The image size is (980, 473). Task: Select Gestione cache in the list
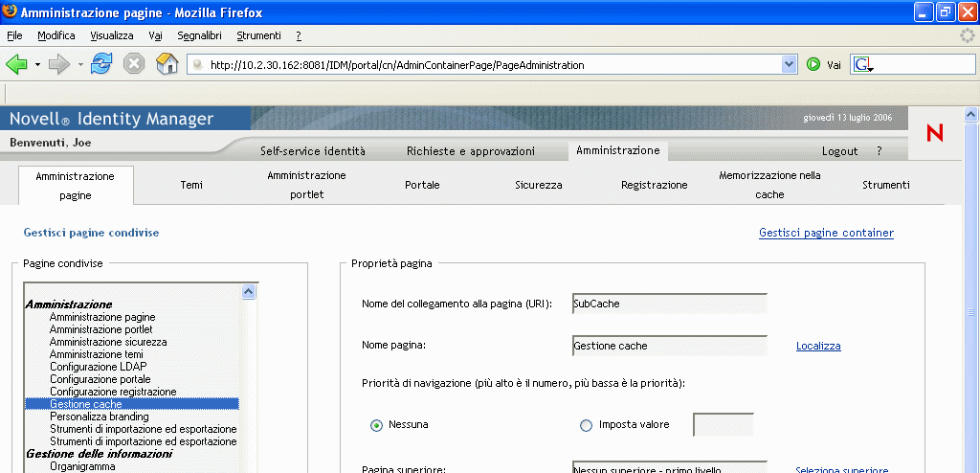[x=132, y=404]
